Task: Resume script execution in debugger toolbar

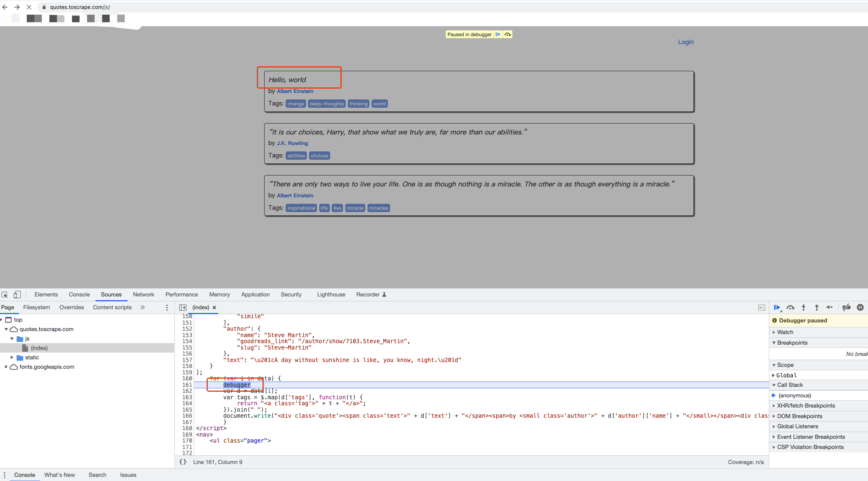Action: click(777, 307)
